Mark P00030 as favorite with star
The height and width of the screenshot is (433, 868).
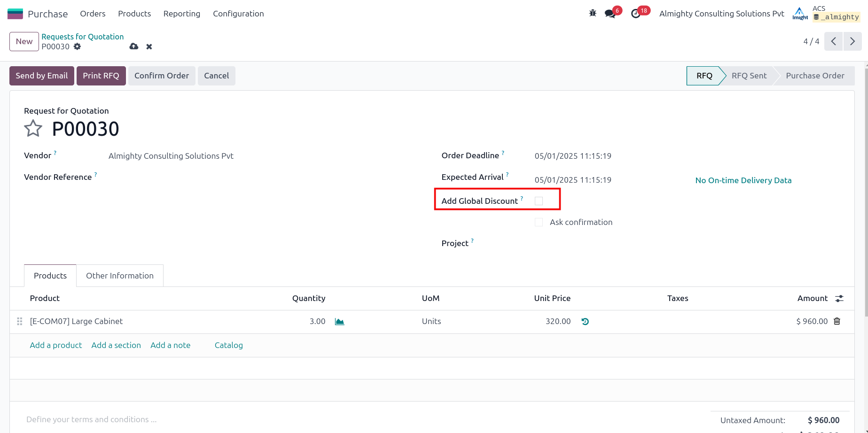(33, 129)
